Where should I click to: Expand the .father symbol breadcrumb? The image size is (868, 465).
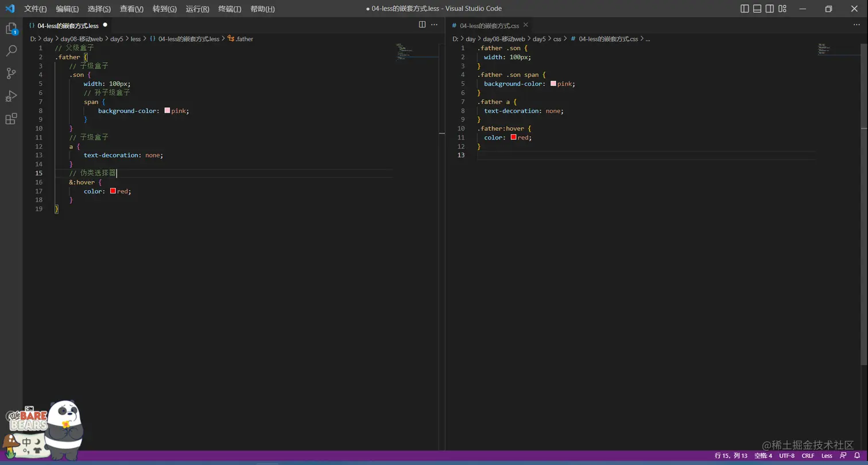244,39
